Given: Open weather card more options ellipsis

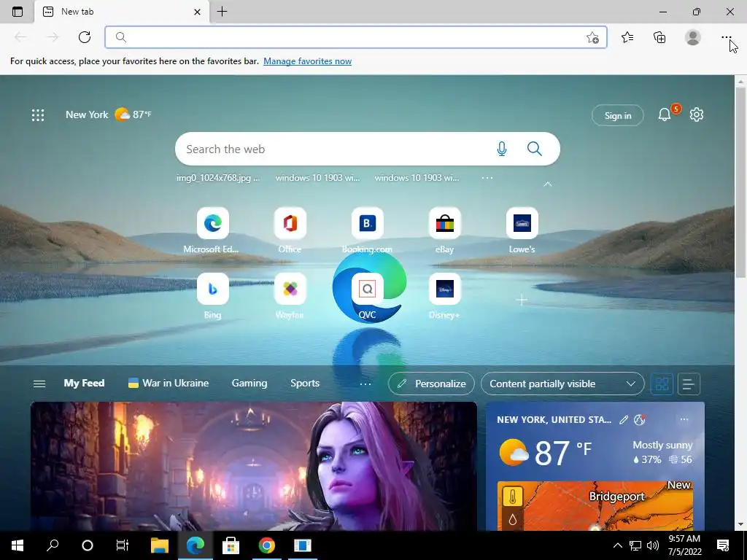Looking at the screenshot, I should (x=684, y=419).
